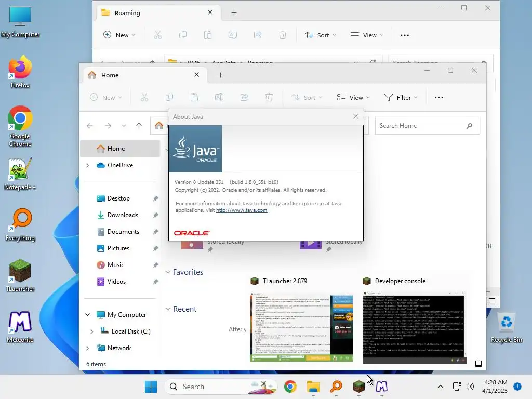
Task: Open Chrome from the taskbar
Action: click(x=290, y=387)
